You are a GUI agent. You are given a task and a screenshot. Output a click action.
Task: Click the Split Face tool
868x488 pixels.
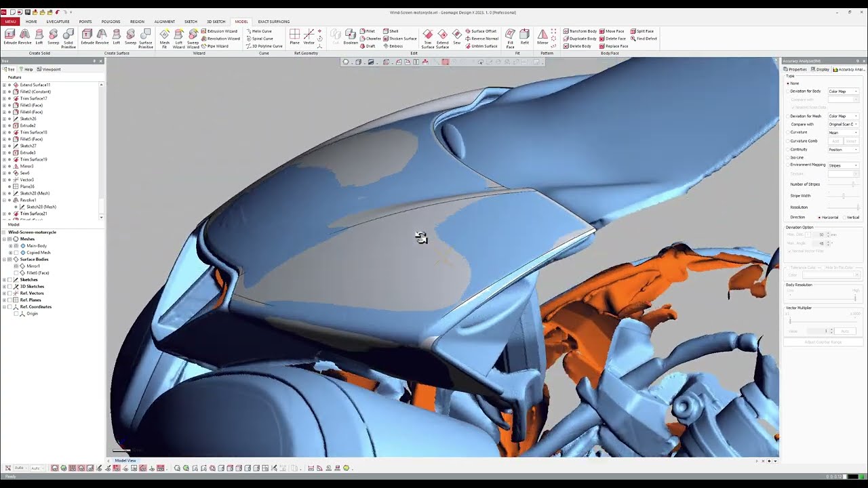(642, 31)
